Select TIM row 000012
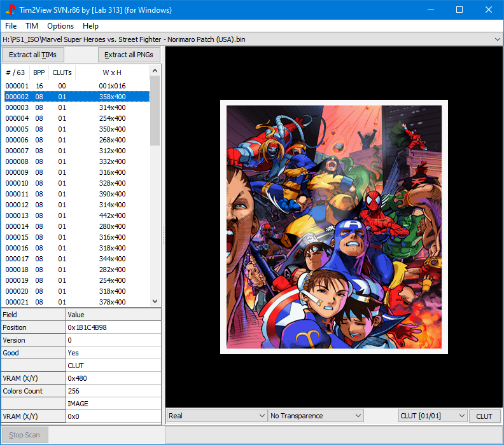Viewport: 504px width, 445px height. click(x=77, y=205)
